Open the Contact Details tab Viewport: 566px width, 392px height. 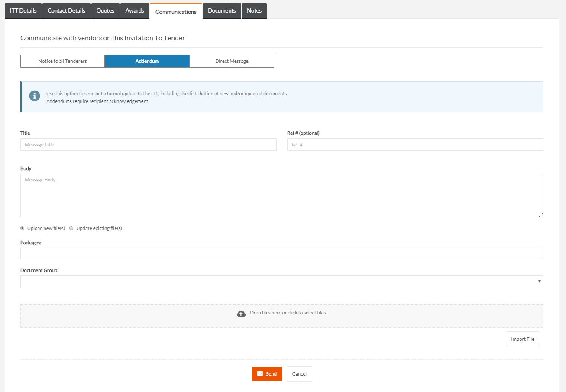(66, 11)
